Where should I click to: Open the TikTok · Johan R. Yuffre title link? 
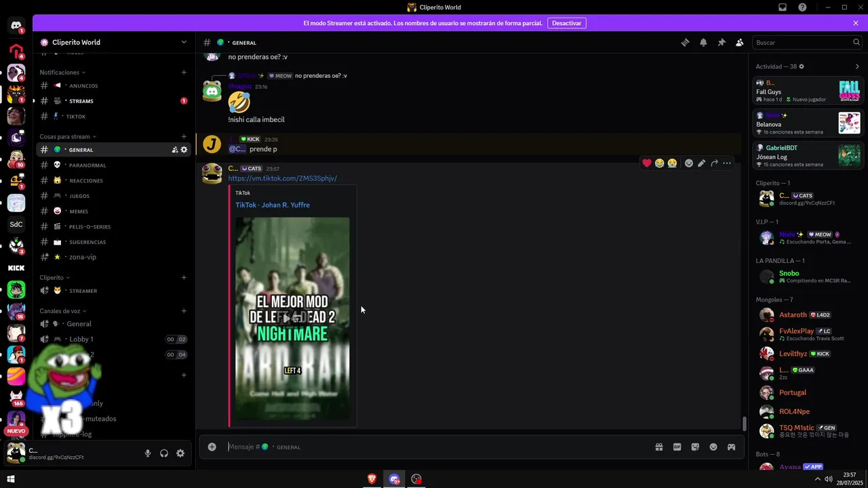[273, 205]
